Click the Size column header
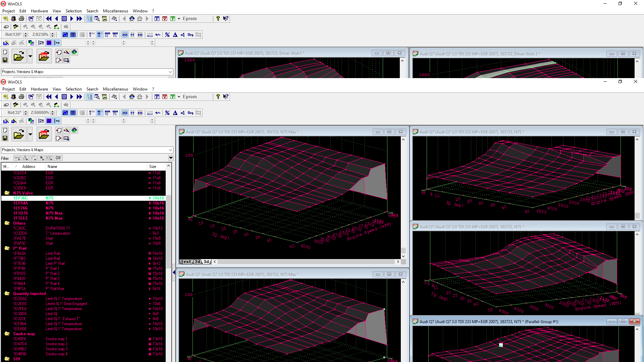This screenshot has height=362, width=644. click(x=153, y=167)
